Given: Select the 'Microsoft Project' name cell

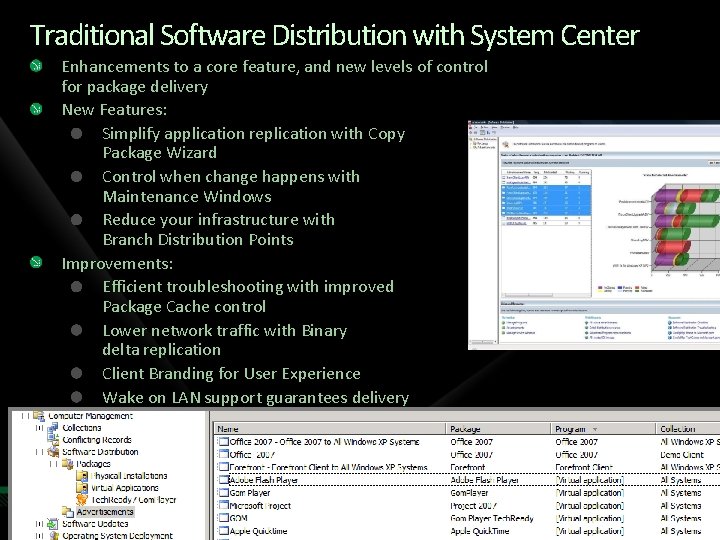Looking at the screenshot, I should click(x=260, y=506).
